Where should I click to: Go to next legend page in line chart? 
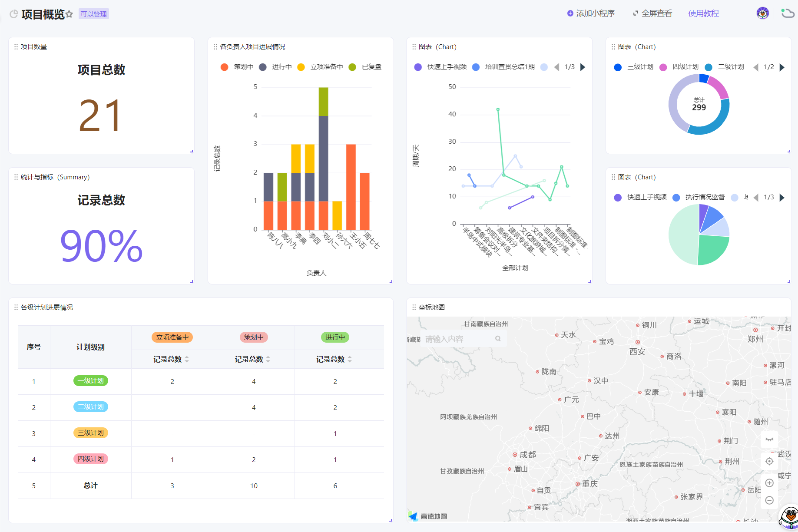click(x=583, y=67)
